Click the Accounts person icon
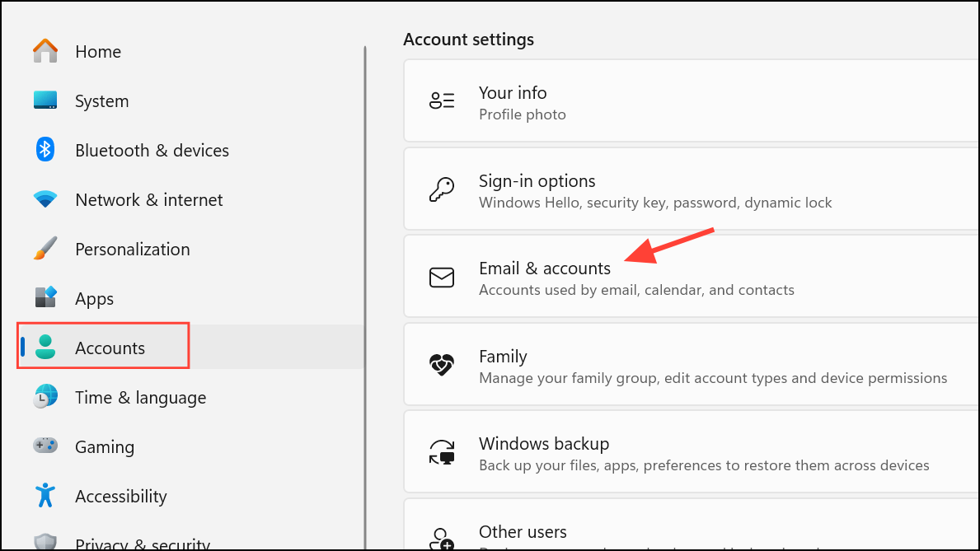980x551 pixels. click(x=45, y=347)
